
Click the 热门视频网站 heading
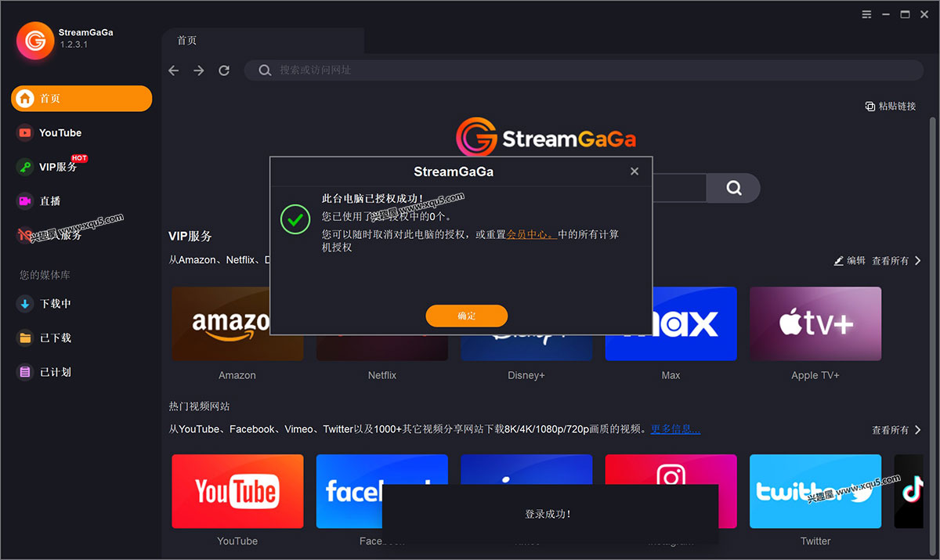click(199, 406)
